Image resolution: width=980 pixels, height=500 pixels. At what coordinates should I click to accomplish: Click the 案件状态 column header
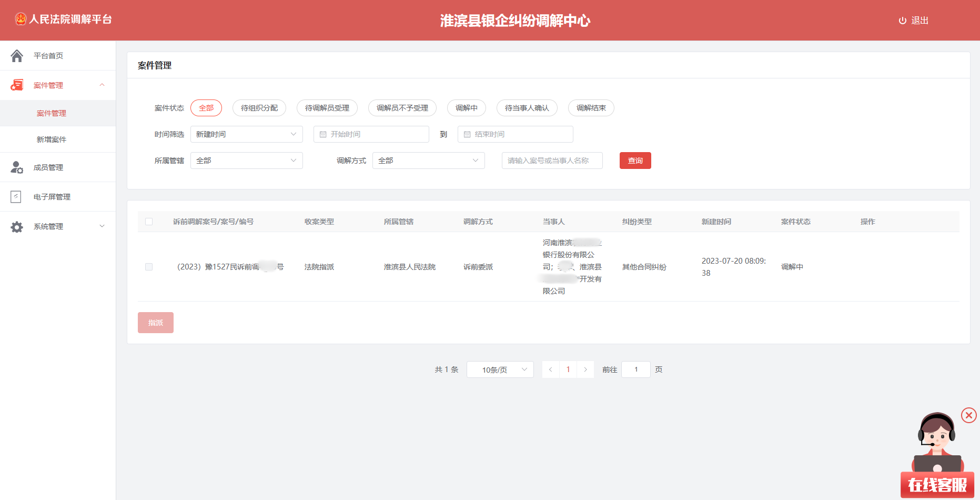pos(796,222)
